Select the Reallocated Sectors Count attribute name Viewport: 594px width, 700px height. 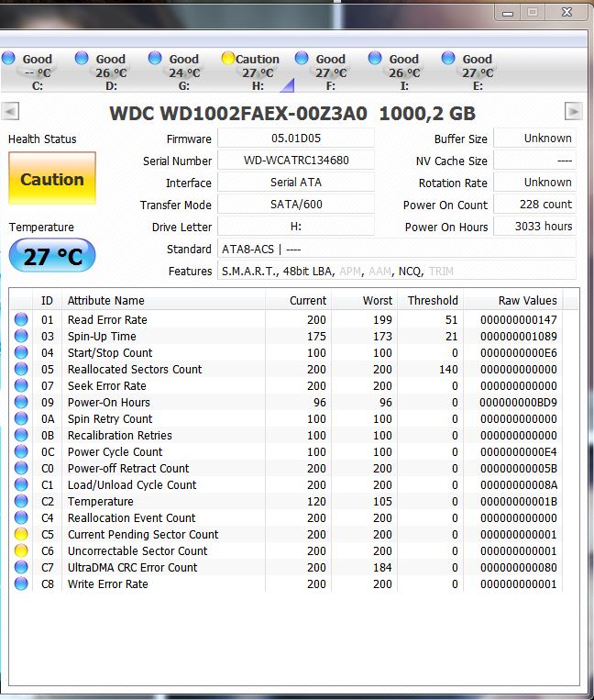[x=135, y=369]
